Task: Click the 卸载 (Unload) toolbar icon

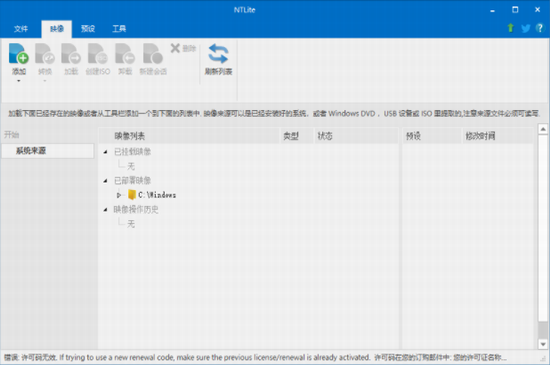Action: (125, 54)
